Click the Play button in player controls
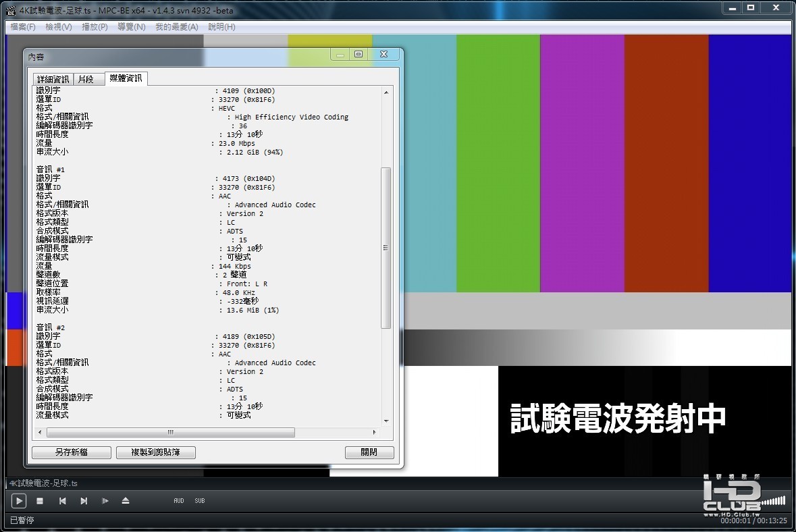This screenshot has height=532, width=796. click(19, 501)
